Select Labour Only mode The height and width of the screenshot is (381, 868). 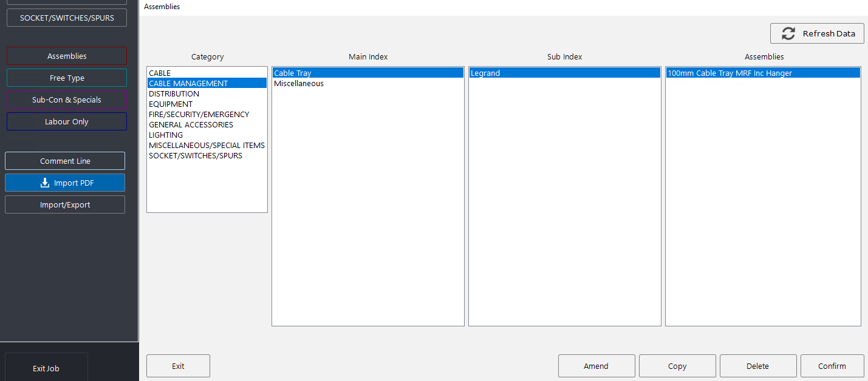pos(66,121)
